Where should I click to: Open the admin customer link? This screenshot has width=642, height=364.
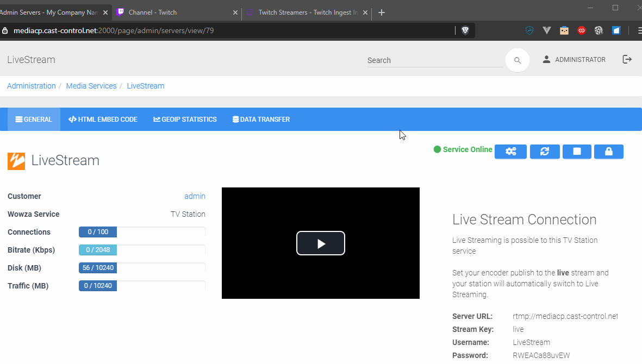coord(195,196)
